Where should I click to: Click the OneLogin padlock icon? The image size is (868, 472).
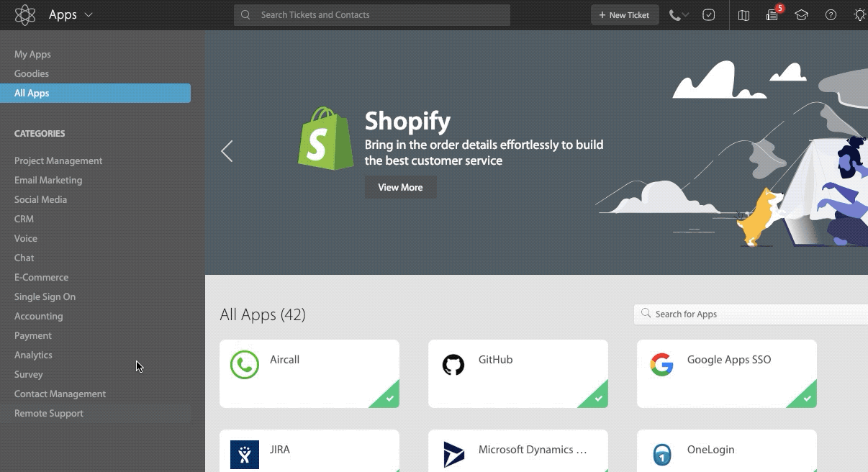pyautogui.click(x=662, y=455)
